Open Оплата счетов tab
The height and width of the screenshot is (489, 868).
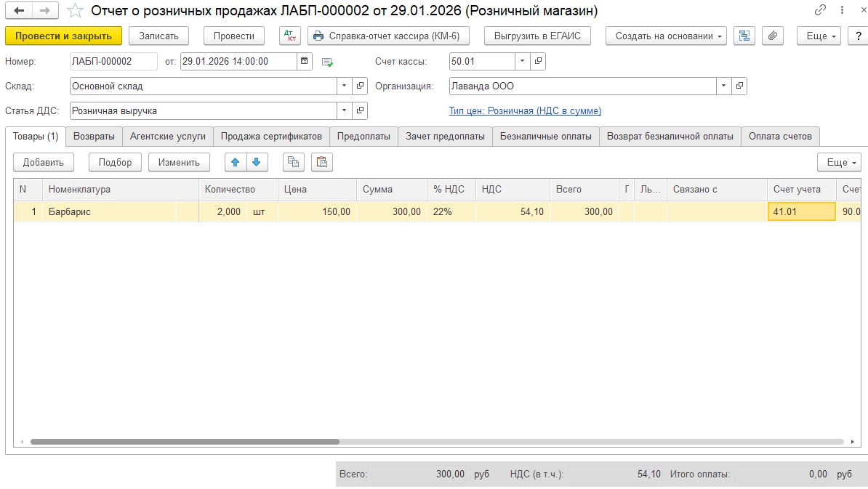[x=781, y=137]
